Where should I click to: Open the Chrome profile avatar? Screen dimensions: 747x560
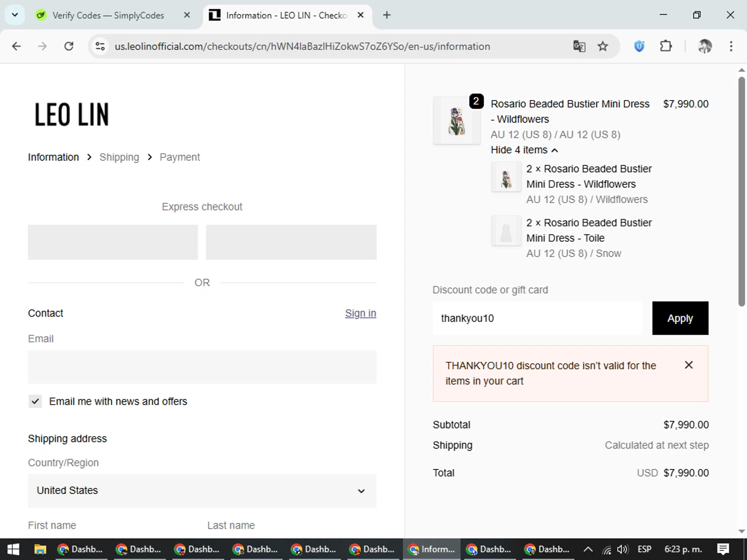pos(705,46)
